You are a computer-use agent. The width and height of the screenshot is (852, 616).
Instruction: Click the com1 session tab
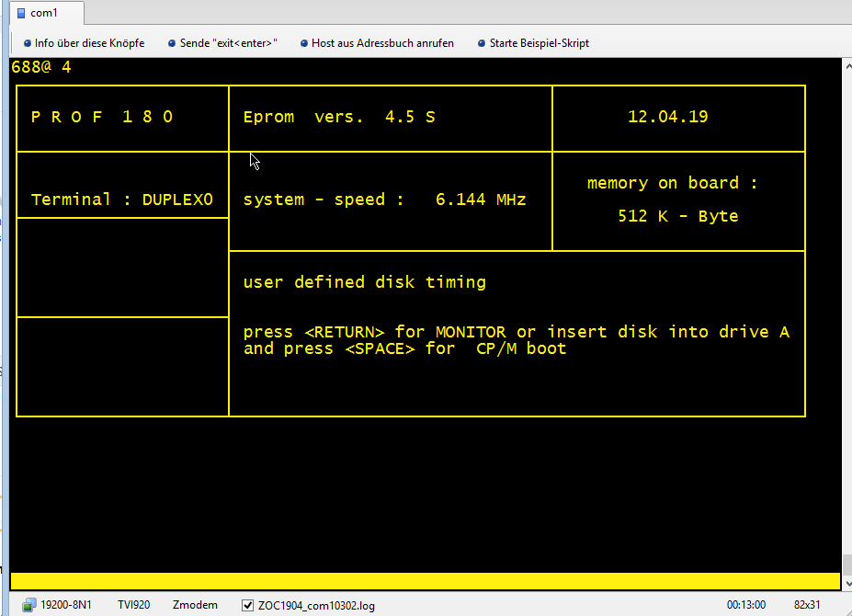tap(43, 13)
